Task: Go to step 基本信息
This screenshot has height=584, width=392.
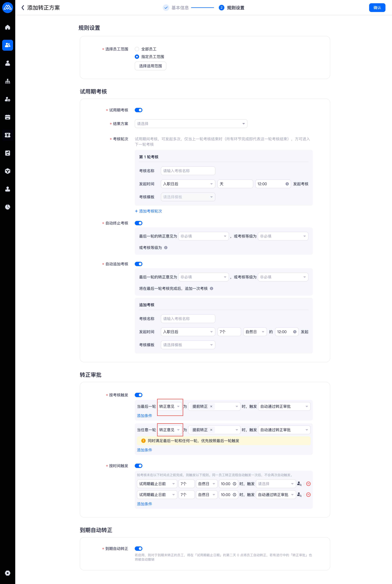Action: (x=176, y=7)
